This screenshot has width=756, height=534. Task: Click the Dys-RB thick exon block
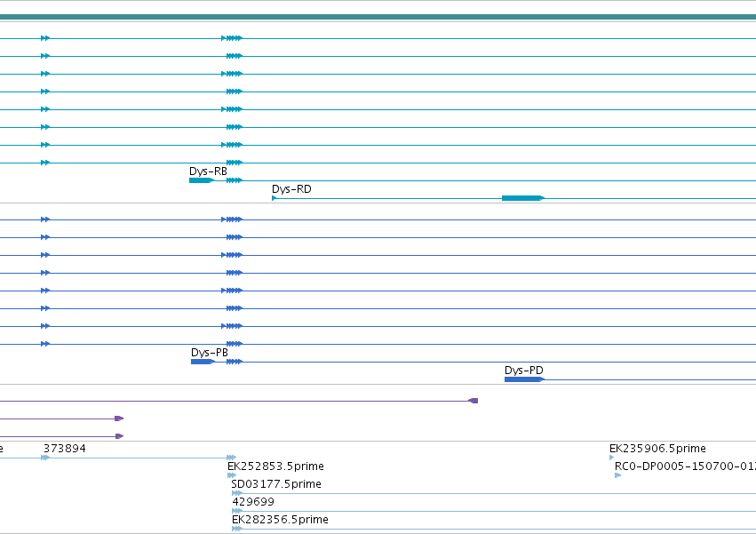point(201,180)
